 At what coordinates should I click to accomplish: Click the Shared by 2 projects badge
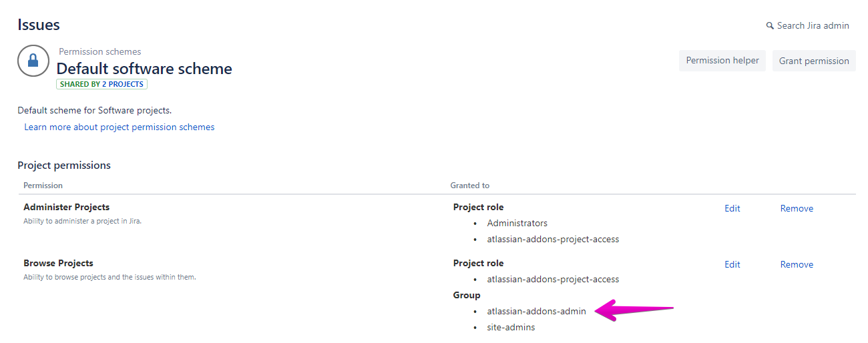(101, 84)
